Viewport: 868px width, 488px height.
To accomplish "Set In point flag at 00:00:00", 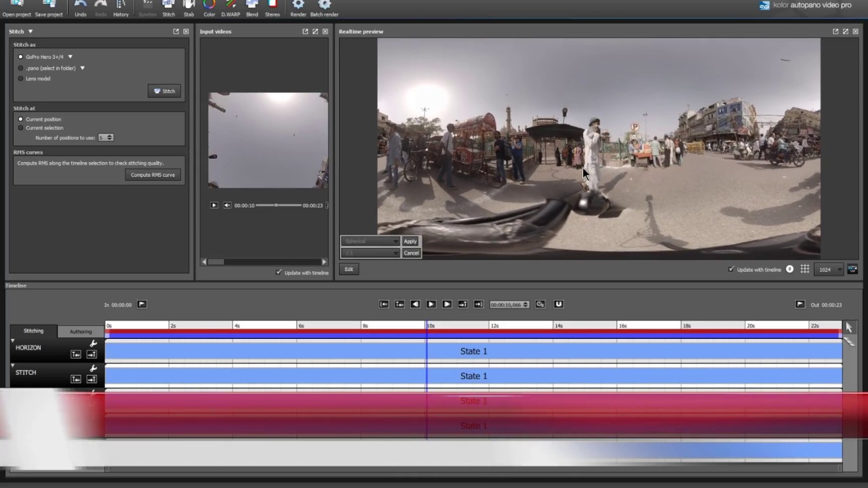I will click(142, 304).
